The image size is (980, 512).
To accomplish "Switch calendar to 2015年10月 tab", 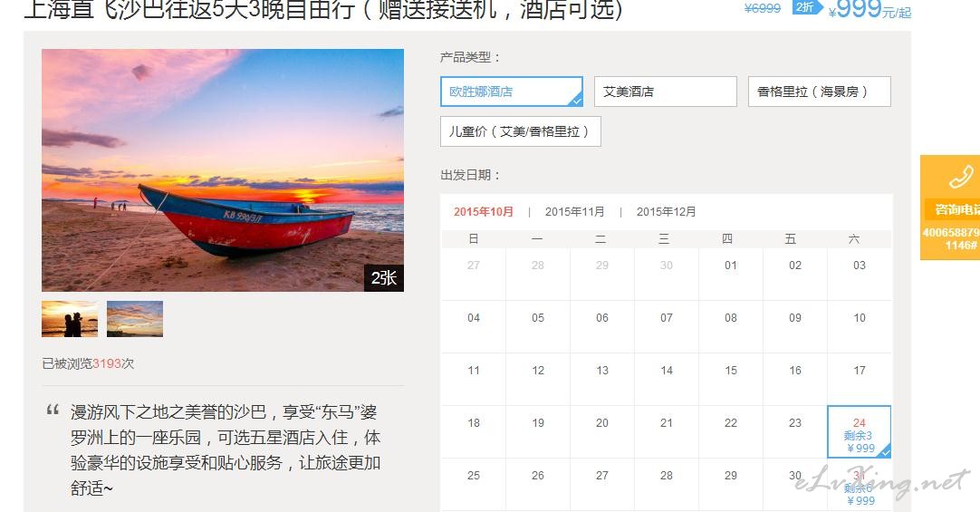I will pyautogui.click(x=483, y=212).
